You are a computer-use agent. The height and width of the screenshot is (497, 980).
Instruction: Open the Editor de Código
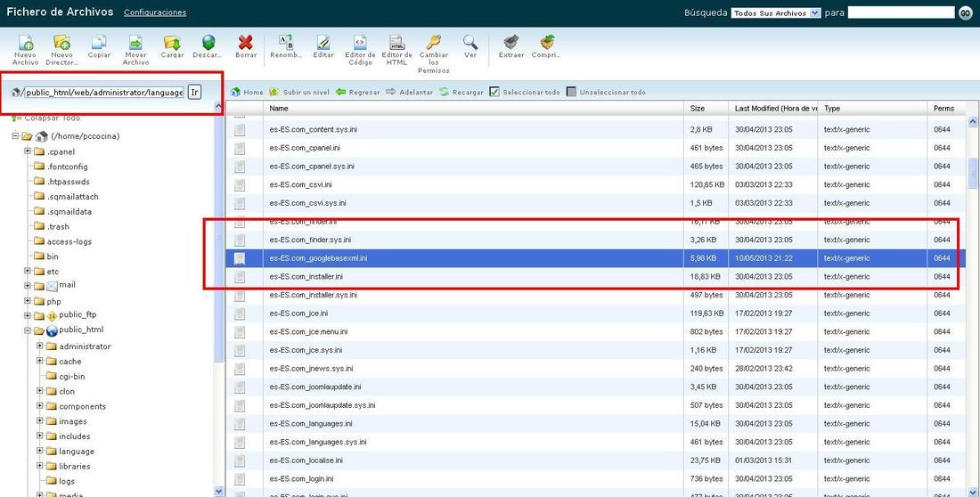pos(360,43)
